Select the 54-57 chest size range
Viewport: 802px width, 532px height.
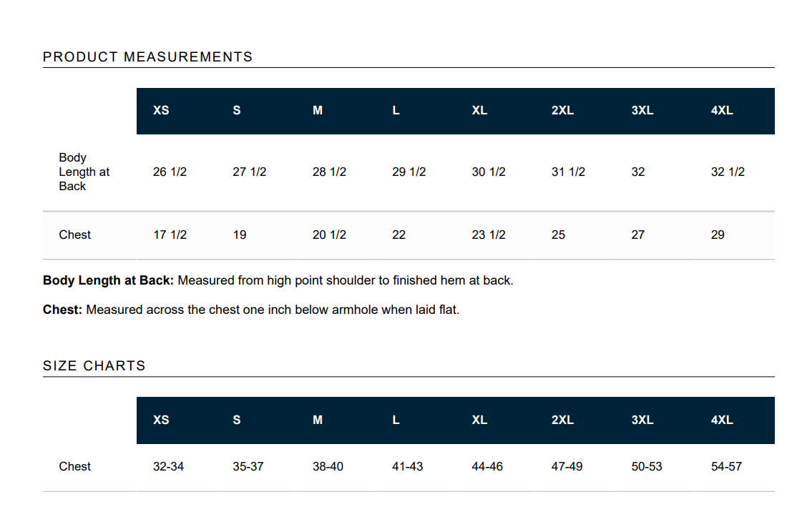pos(726,466)
